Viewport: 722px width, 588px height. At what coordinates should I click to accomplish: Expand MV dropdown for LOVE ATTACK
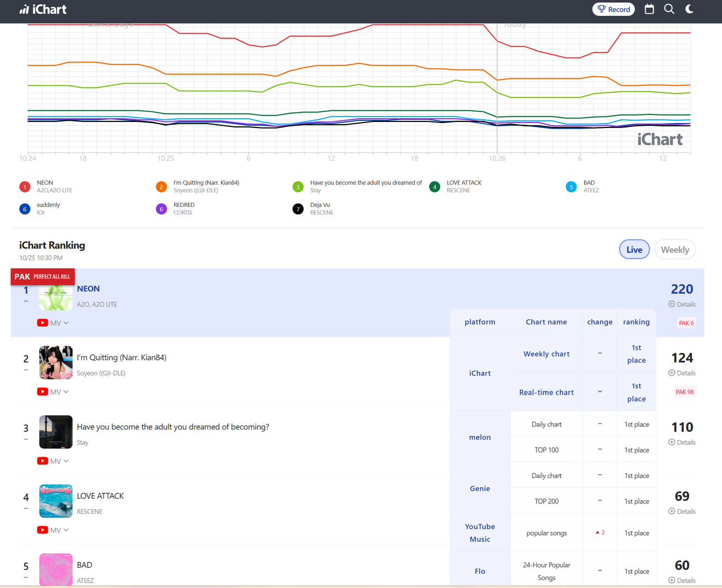59,530
